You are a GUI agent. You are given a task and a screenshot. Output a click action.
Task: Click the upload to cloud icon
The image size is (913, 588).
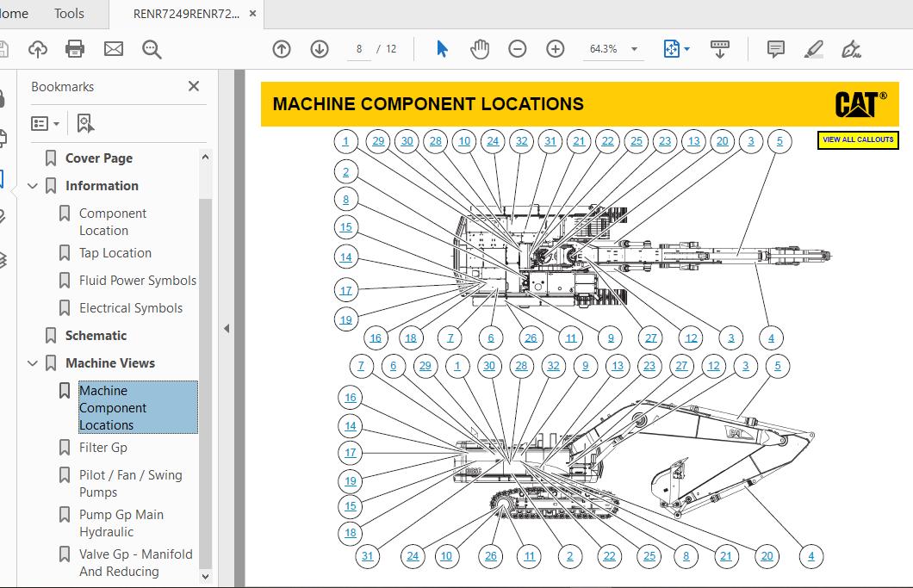(38, 49)
